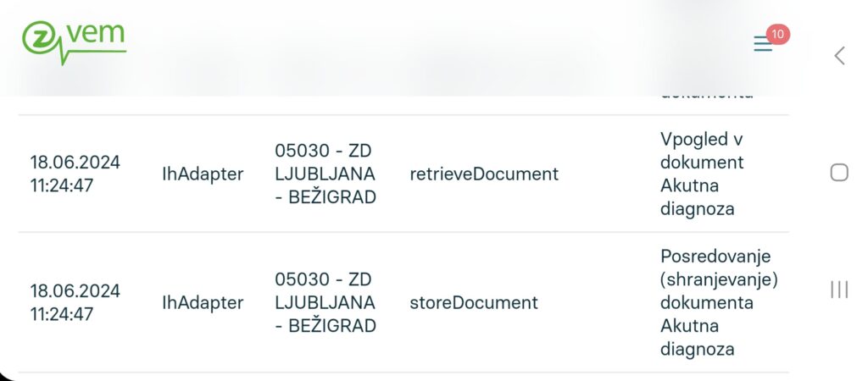This screenshot has width=868, height=381.
Task: Tap IhAdapter in the retrieveDocument row
Action: pyautogui.click(x=203, y=174)
